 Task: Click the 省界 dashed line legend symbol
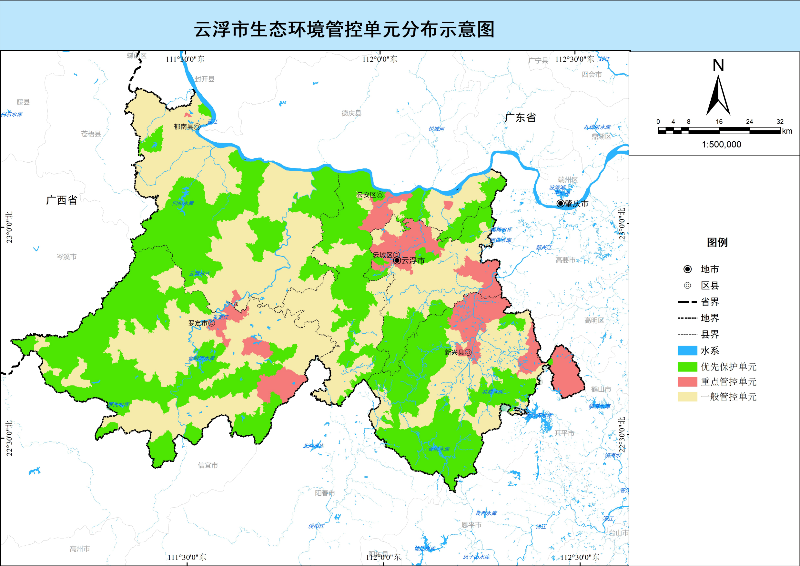(686, 302)
